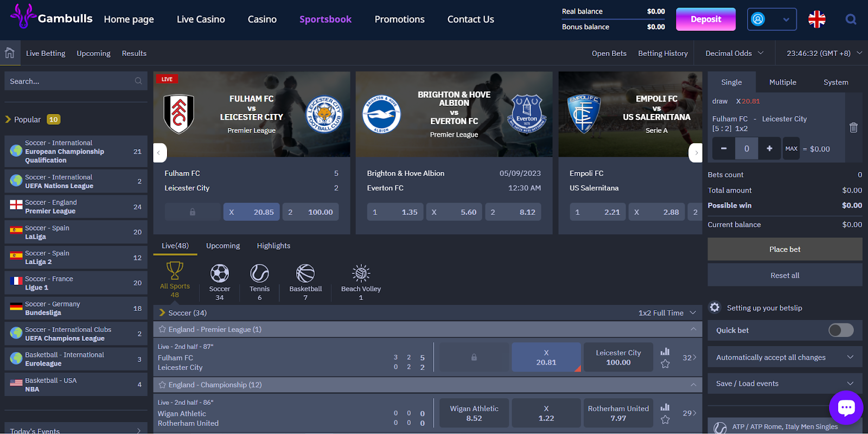Click the Gambulls logo

pos(52,17)
